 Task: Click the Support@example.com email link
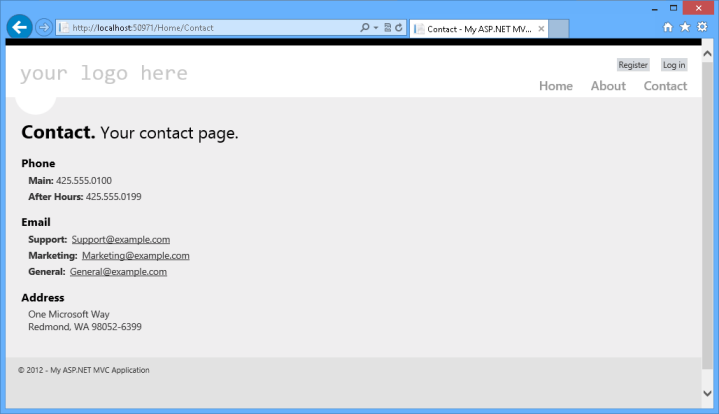[x=120, y=239]
